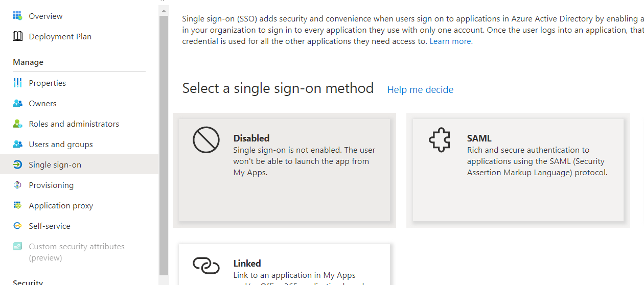Click the Custom security attributes icon
The image size is (644, 285).
click(17, 246)
